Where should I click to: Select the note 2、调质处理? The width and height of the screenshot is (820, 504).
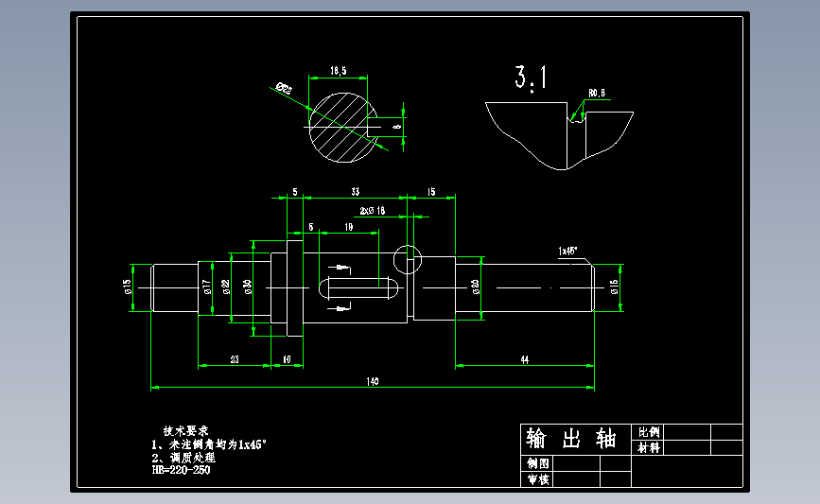click(x=183, y=458)
